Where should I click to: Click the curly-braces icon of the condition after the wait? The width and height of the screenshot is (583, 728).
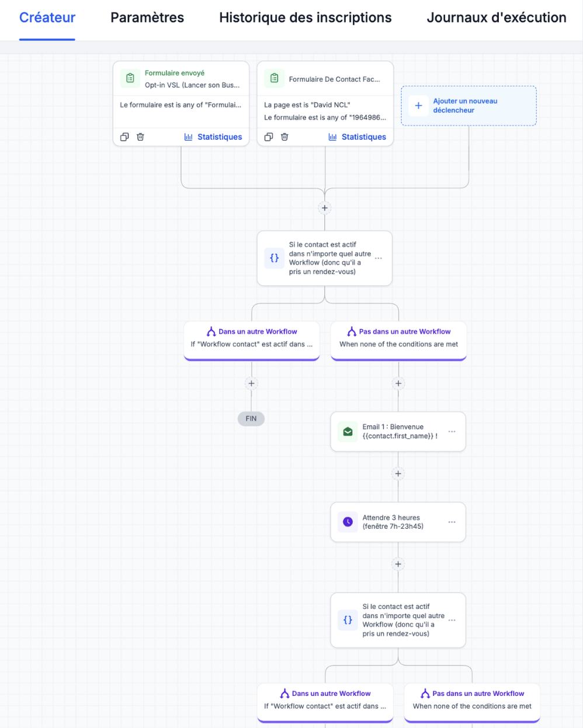[348, 620]
